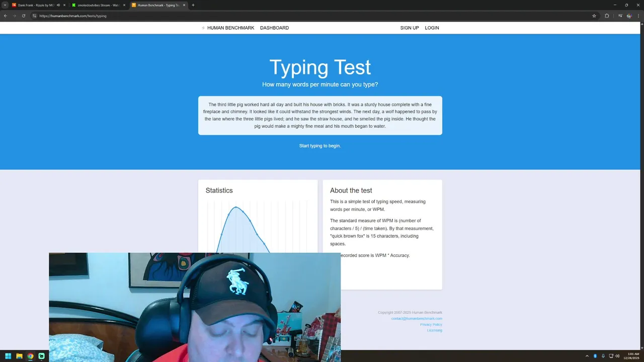Click the green app icon in taskbar
644x362 pixels.
(41, 356)
